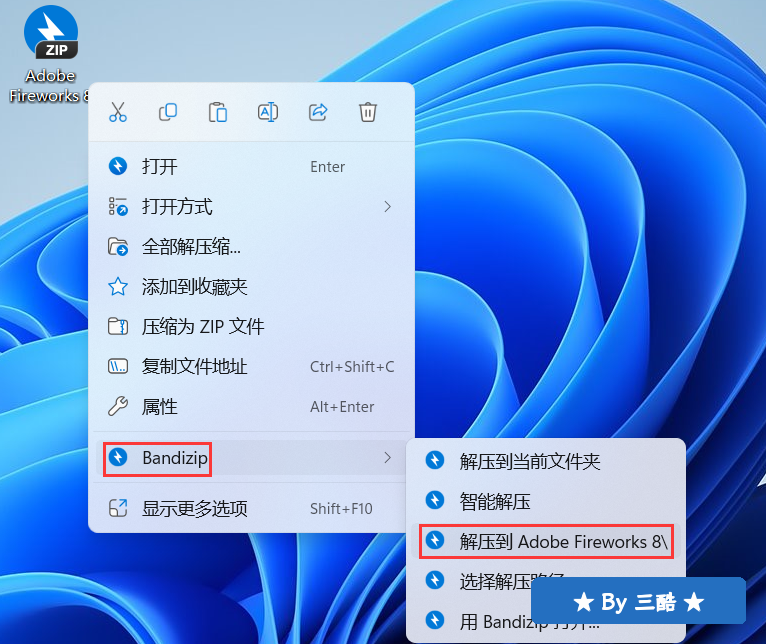The height and width of the screenshot is (644, 766).
Task: Click the Alt+Enter shortcut text
Action: (x=342, y=407)
